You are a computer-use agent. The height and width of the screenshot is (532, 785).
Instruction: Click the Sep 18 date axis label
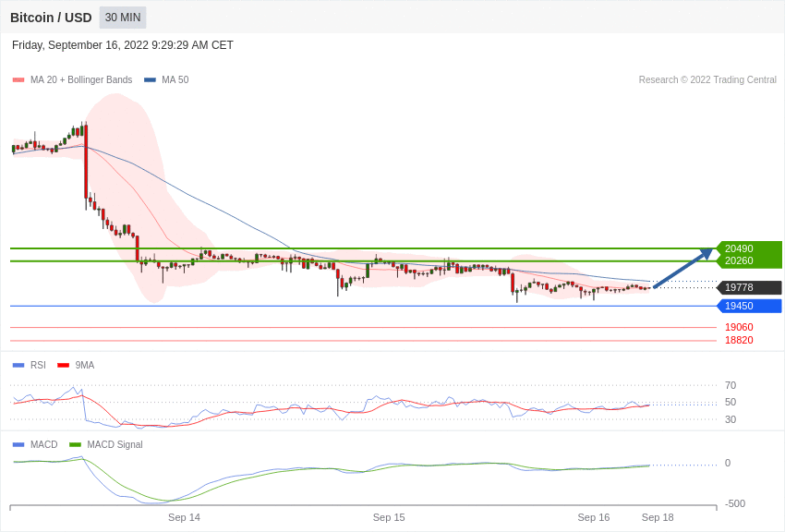658,517
